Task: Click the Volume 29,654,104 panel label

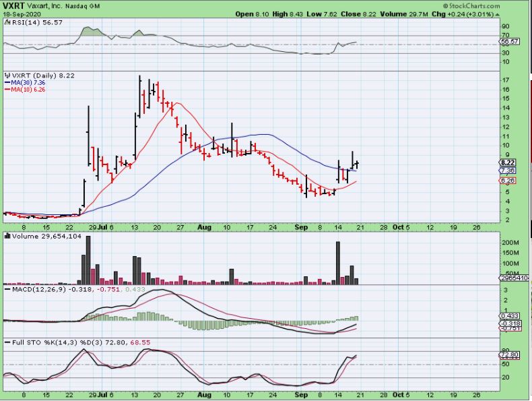Action: pyautogui.click(x=46, y=236)
